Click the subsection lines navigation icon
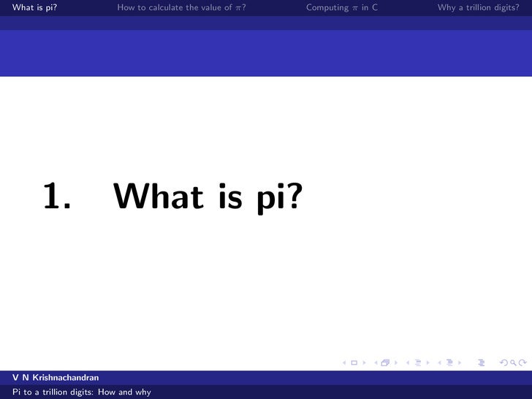Viewport: 532px width, 399px height. tap(418, 362)
